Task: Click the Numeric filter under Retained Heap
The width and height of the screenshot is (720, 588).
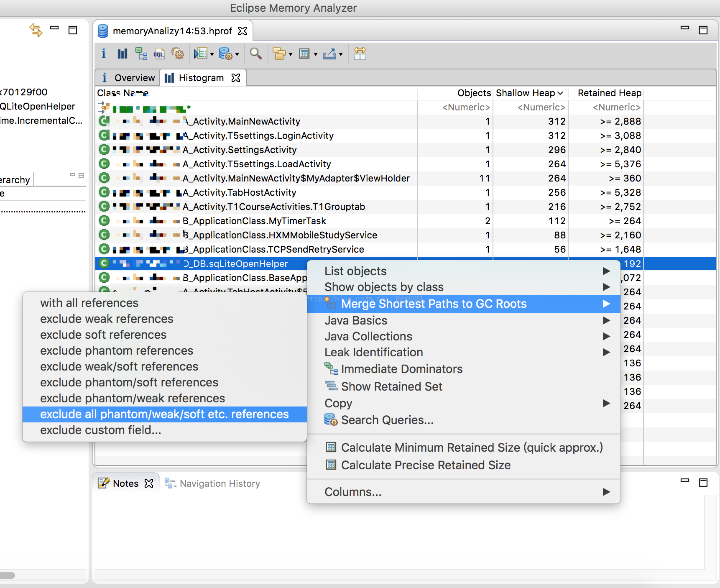Action: [x=616, y=107]
